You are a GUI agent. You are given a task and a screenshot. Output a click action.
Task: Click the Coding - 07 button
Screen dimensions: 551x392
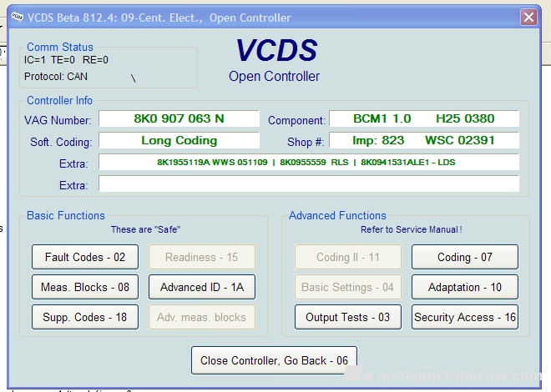(465, 258)
